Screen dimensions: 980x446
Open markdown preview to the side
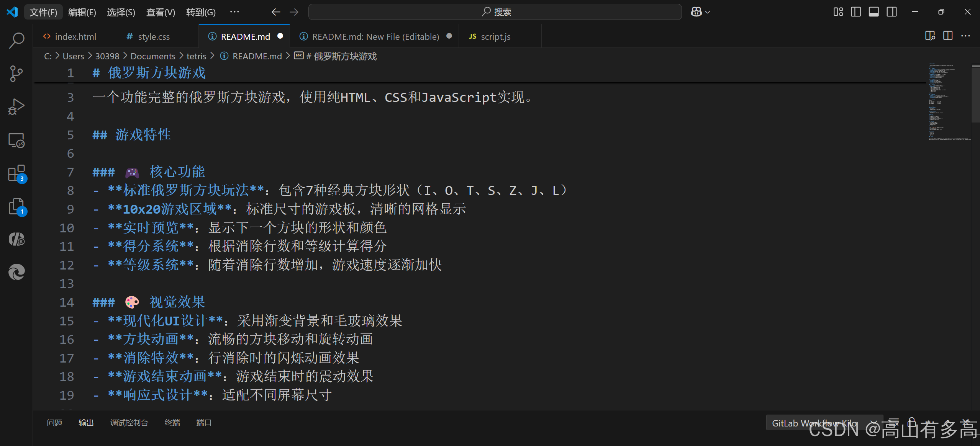point(930,36)
